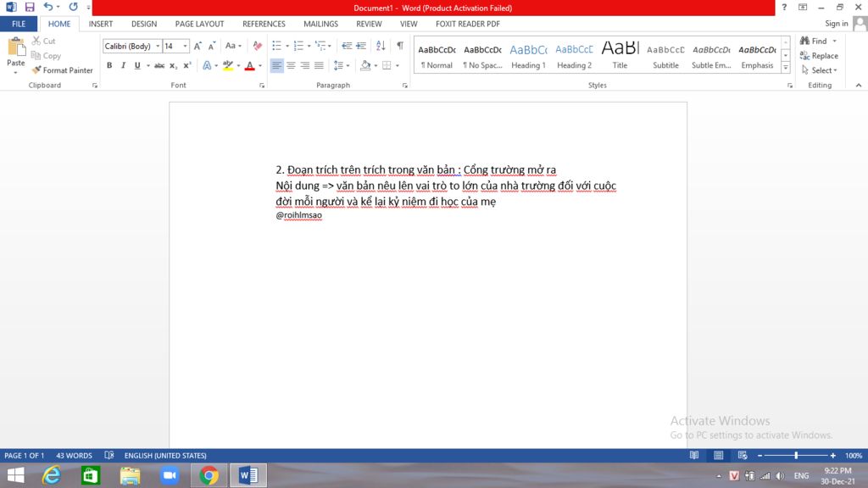
Task: Open the Find tool
Action: (x=813, y=41)
